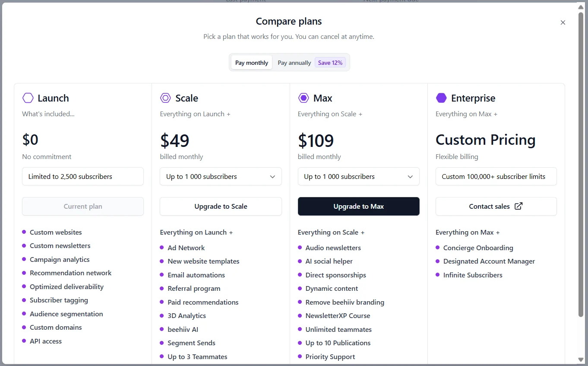This screenshot has width=588, height=366.
Task: Switch to Pay annually billing
Action: (294, 63)
